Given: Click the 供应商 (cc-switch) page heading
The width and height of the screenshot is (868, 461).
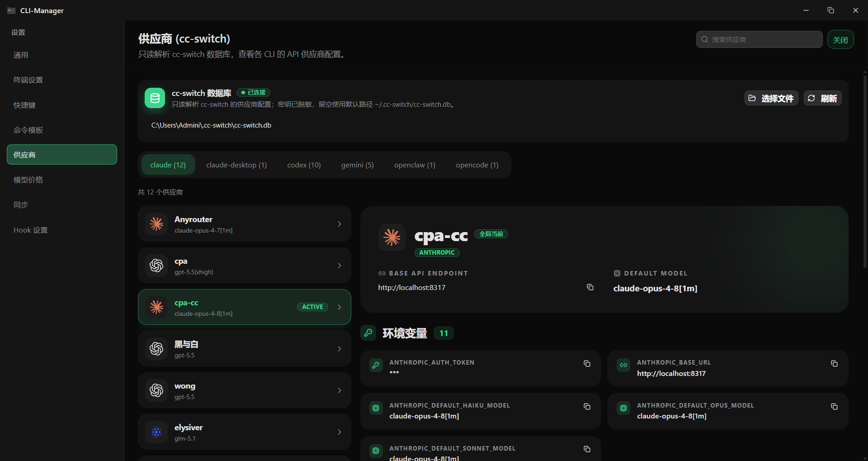Looking at the screenshot, I should click(x=184, y=39).
